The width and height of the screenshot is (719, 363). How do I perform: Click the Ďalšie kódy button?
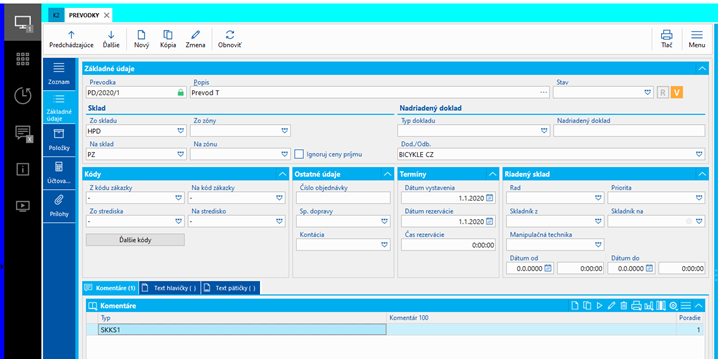(135, 240)
